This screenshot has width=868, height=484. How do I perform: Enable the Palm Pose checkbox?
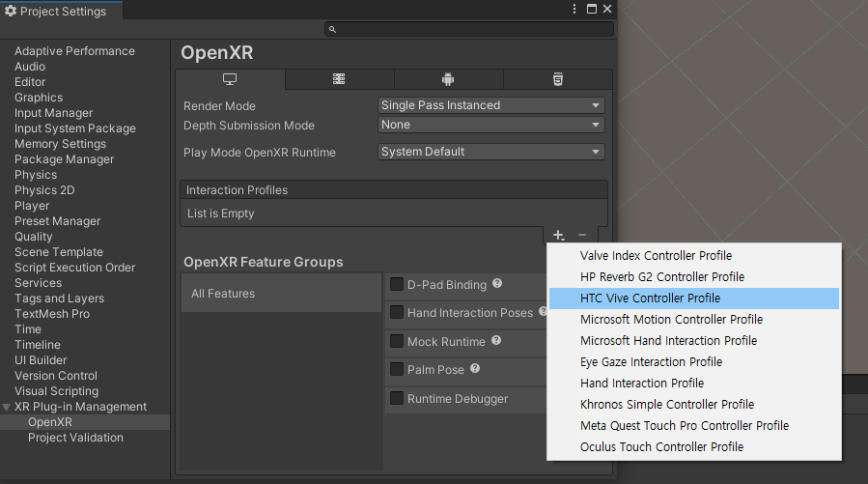[x=397, y=369]
